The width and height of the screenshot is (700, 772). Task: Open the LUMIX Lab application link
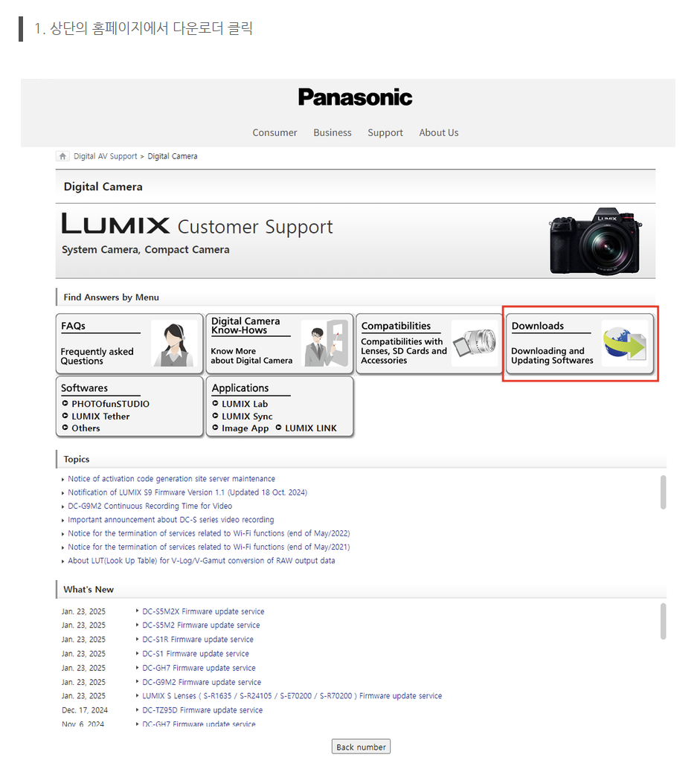[x=244, y=404]
